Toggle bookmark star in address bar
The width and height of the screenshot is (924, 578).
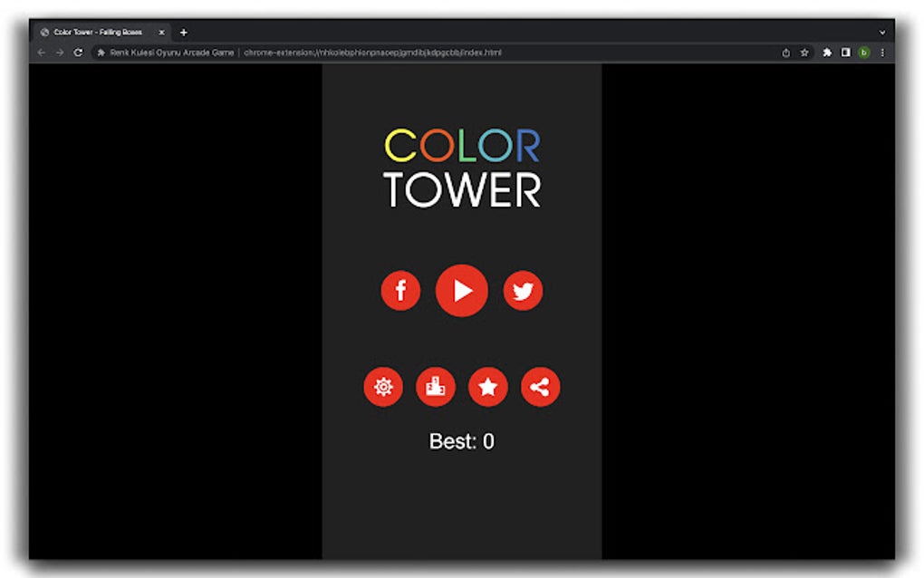point(805,53)
